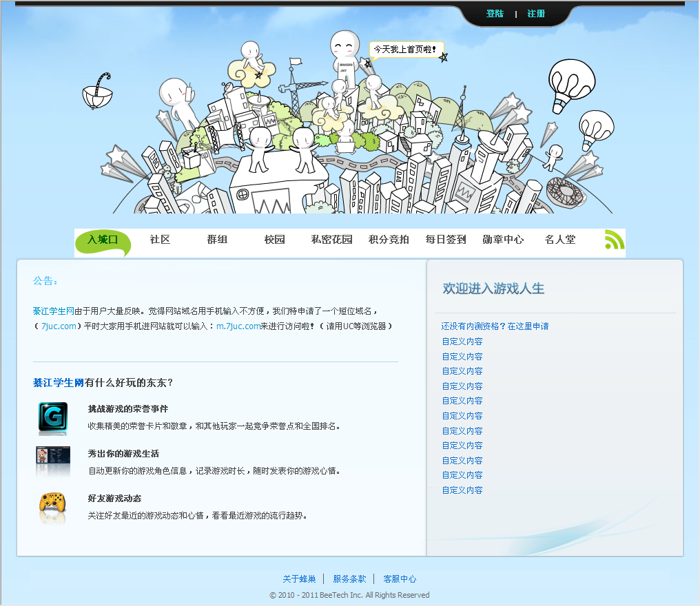
Task: Open the 注册 register link
Action: [x=536, y=13]
